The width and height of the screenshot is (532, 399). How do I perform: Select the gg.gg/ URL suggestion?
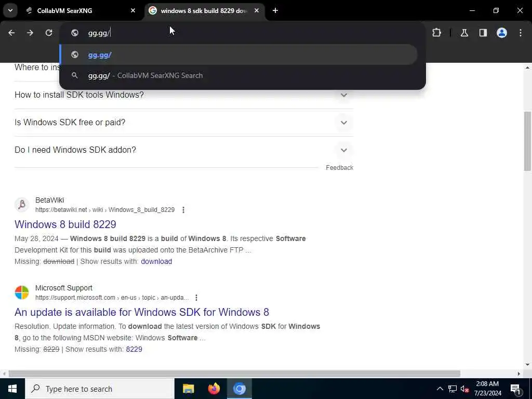pos(239,55)
